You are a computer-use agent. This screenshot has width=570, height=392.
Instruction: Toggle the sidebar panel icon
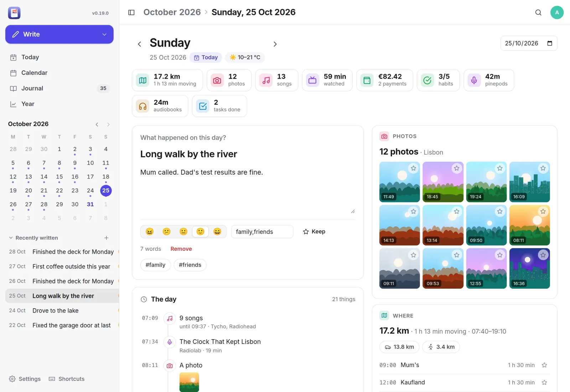pyautogui.click(x=131, y=12)
